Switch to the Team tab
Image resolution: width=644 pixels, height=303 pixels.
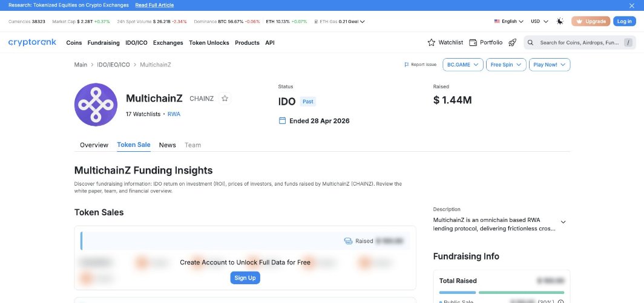192,145
